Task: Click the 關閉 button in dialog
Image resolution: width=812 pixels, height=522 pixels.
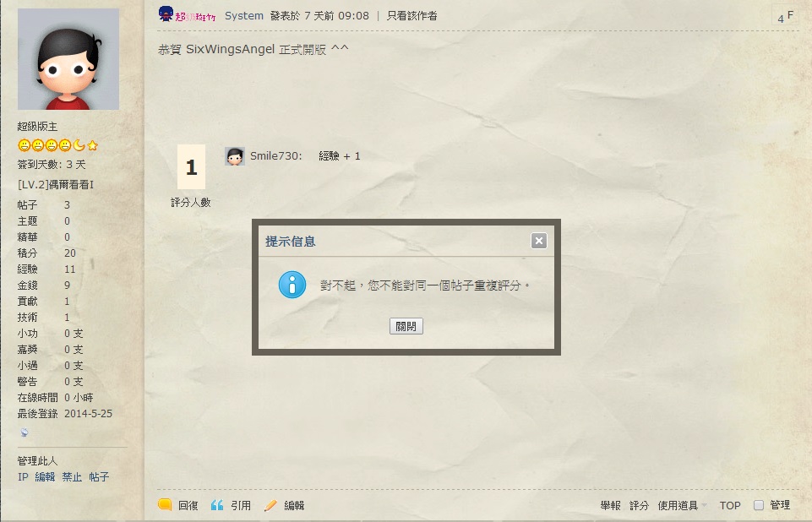Action: (406, 326)
